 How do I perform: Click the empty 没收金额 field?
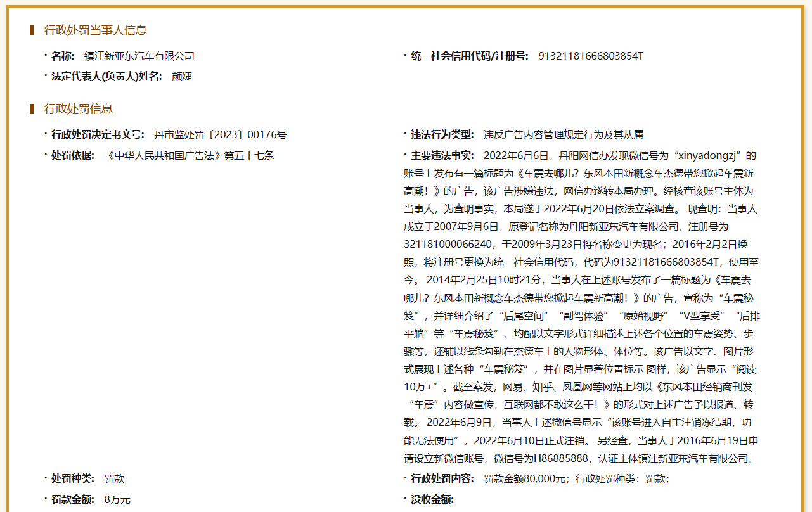click(x=482, y=499)
